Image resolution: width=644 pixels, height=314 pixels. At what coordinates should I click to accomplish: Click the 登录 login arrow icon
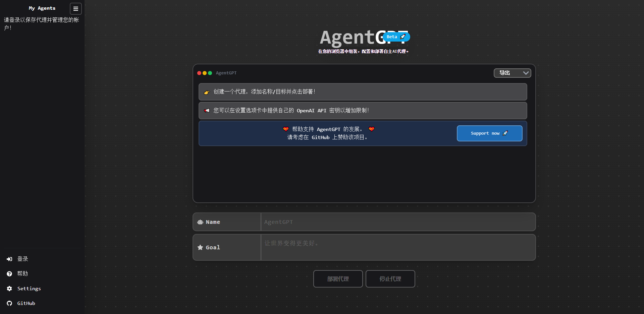pyautogui.click(x=9, y=259)
